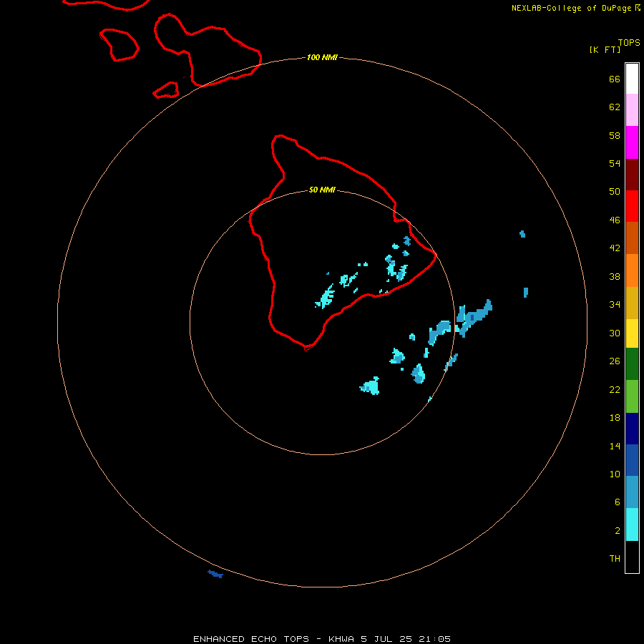The width and height of the screenshot is (644, 644).
Task: Click the light blue 10 kft swatch
Action: click(x=632, y=492)
